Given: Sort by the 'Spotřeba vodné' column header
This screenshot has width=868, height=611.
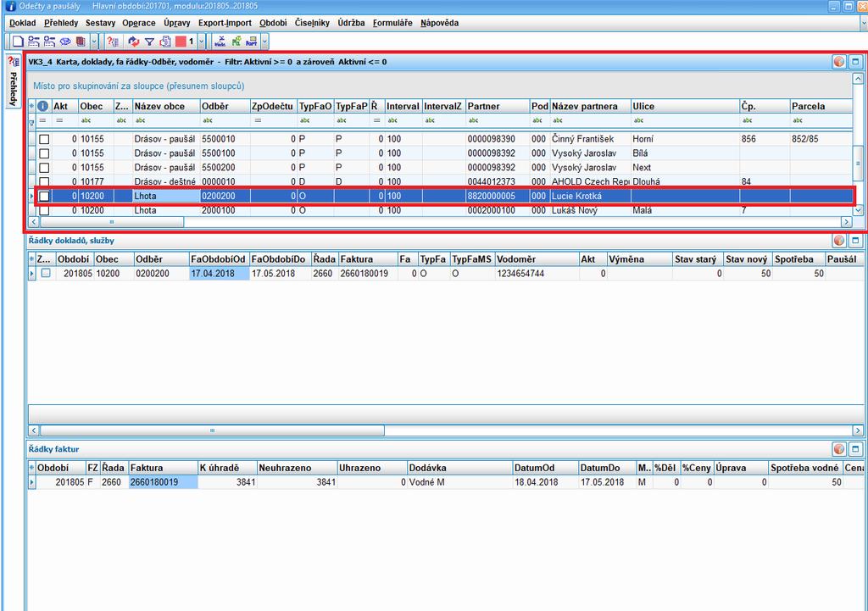Looking at the screenshot, I should [806, 468].
